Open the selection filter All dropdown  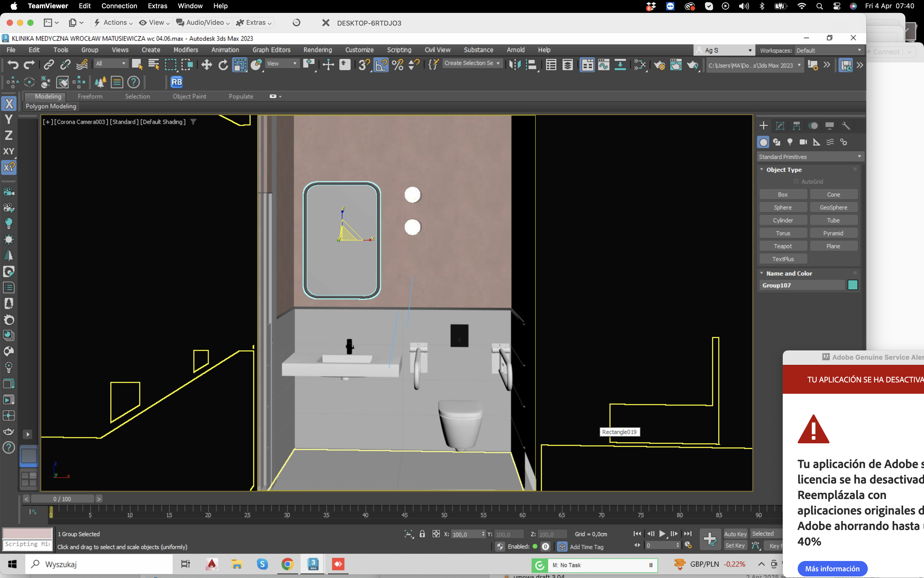(111, 63)
